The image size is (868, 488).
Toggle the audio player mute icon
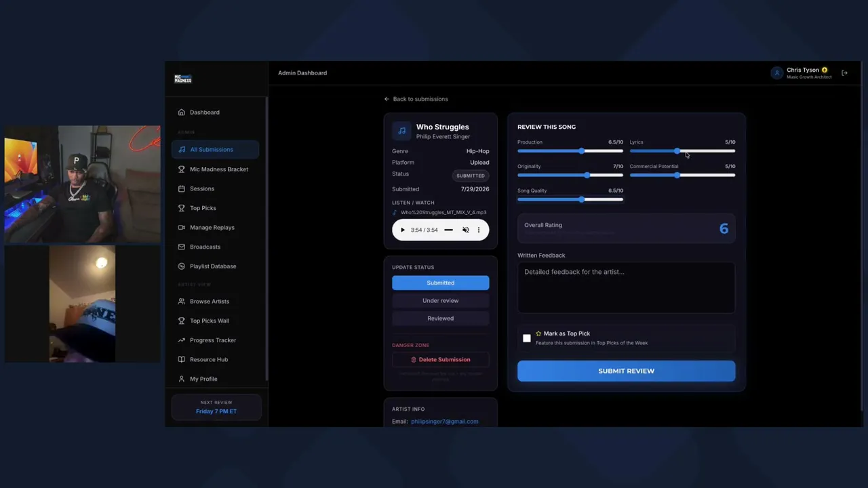click(465, 230)
